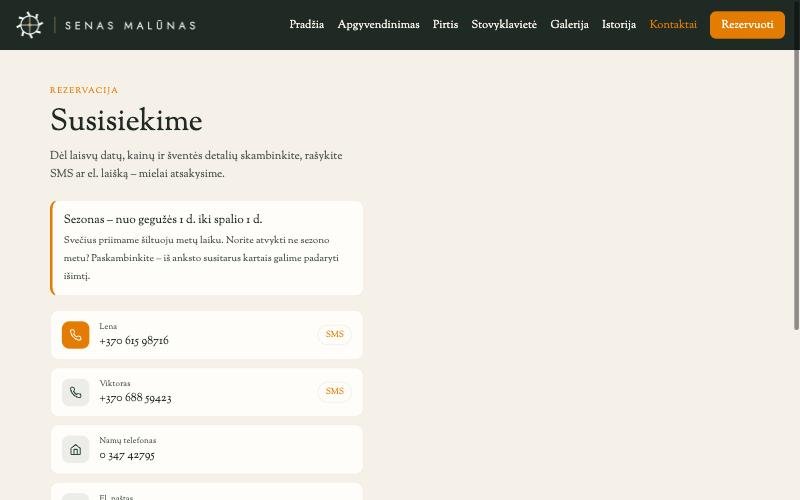Click the orange phone icon beside Lena

[x=76, y=335]
